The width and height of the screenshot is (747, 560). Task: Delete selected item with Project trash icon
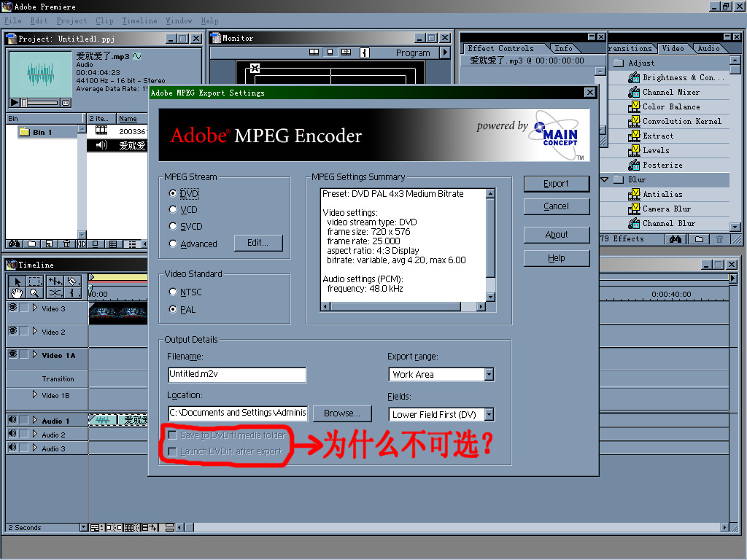pos(66,244)
